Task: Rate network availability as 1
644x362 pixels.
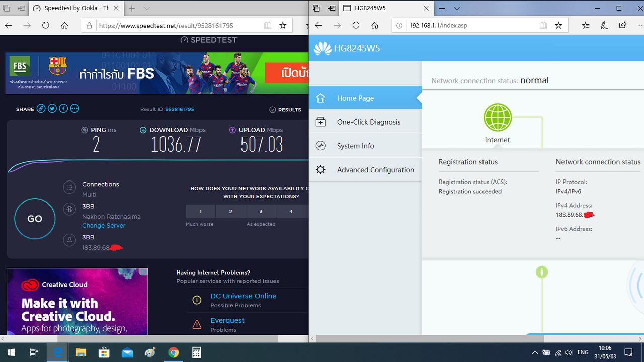Action: (200, 211)
